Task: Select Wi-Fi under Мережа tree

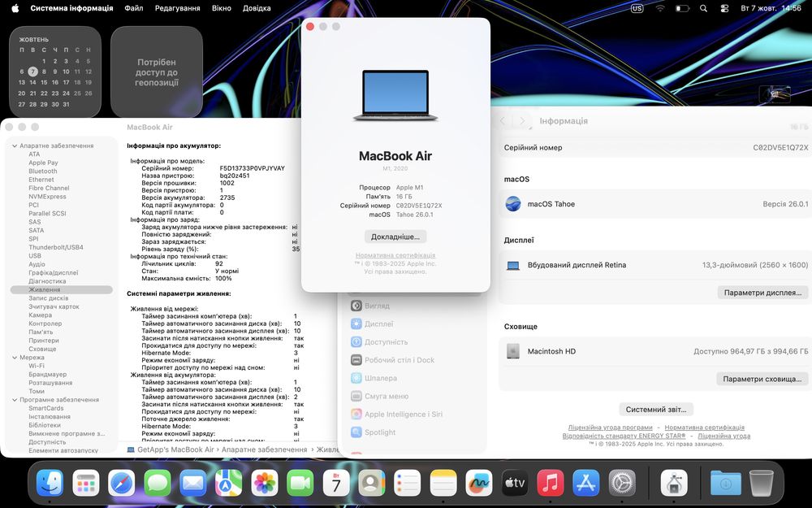Action: coord(37,366)
